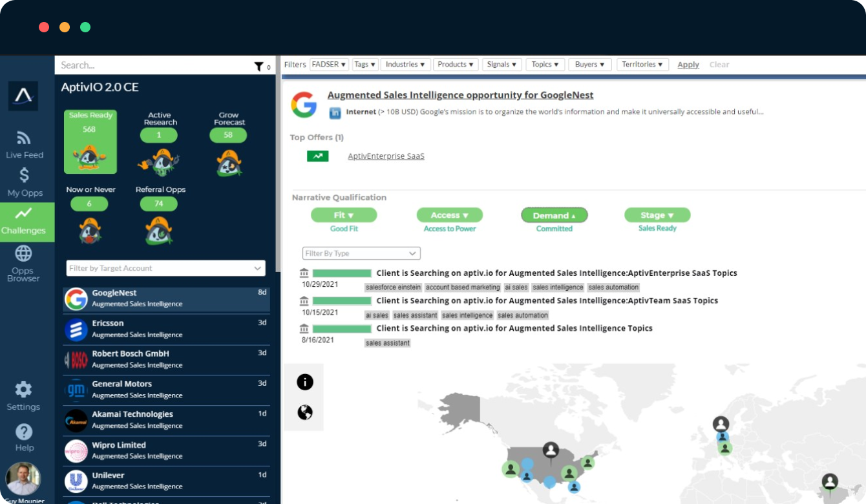The height and width of the screenshot is (504, 866).
Task: Expand the Industries filter dropdown
Action: click(x=405, y=65)
